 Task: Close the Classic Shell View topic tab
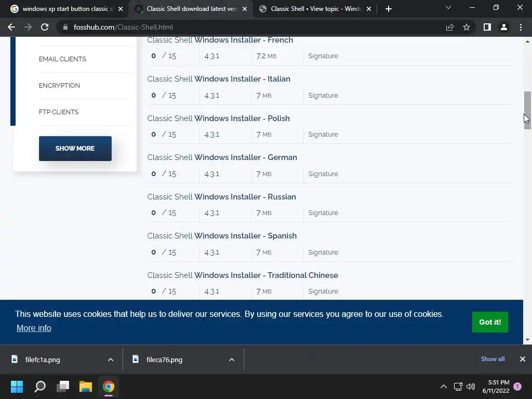[x=369, y=9]
